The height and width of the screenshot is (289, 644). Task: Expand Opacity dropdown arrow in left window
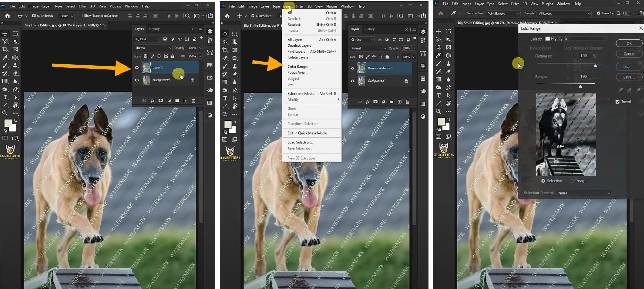tap(200, 48)
